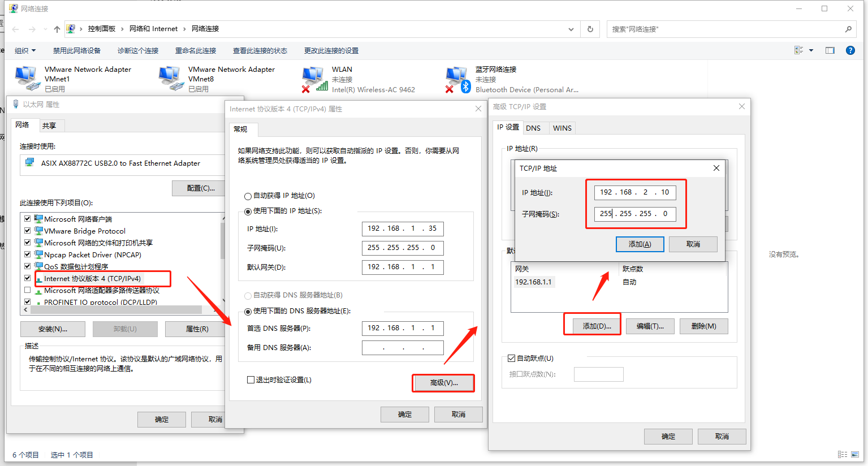Uncheck the VMware Bridge Protocol checkbox
The width and height of the screenshot is (868, 466).
coord(27,231)
